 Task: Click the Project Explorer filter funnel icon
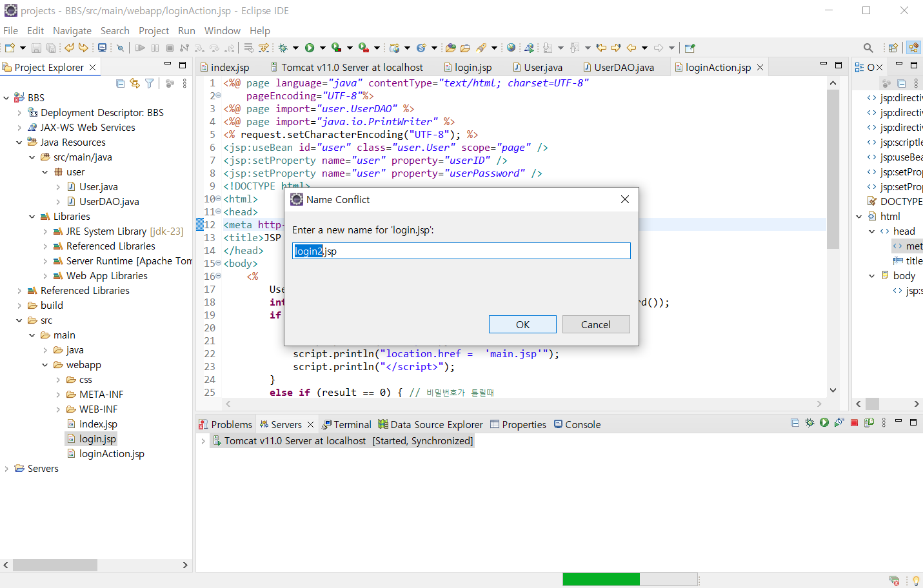click(150, 83)
